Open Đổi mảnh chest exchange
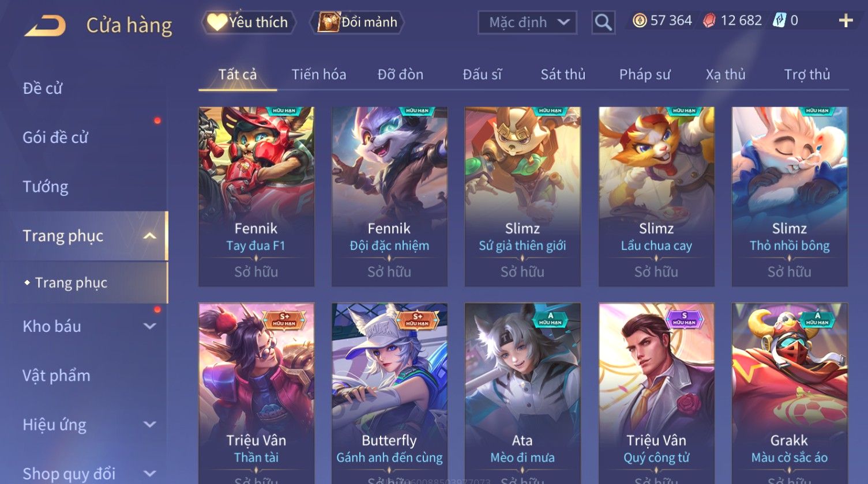The width and height of the screenshot is (868, 484). pyautogui.click(x=358, y=22)
